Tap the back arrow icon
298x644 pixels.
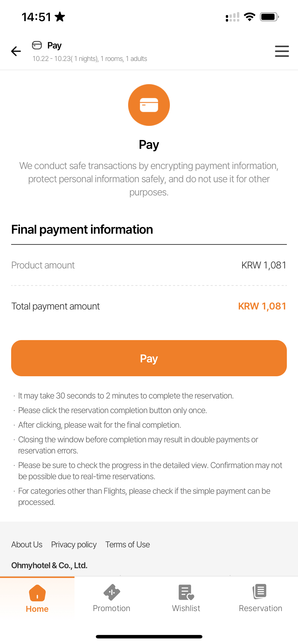[x=16, y=51]
